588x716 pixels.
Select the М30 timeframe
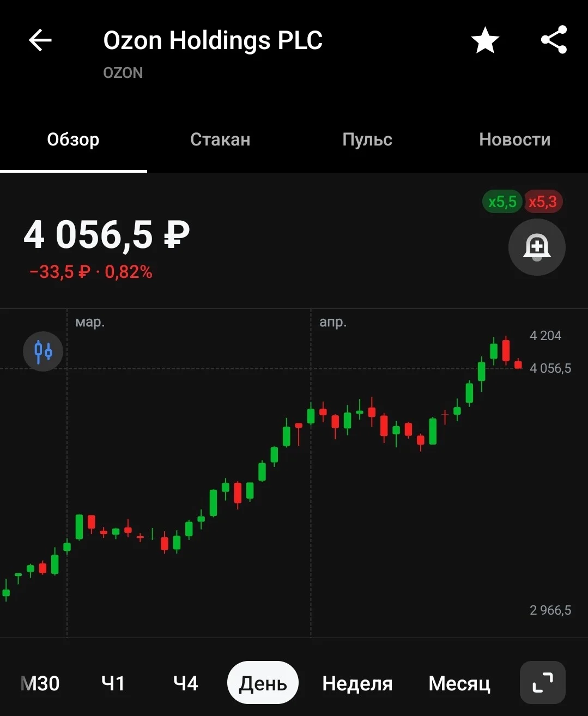40,683
